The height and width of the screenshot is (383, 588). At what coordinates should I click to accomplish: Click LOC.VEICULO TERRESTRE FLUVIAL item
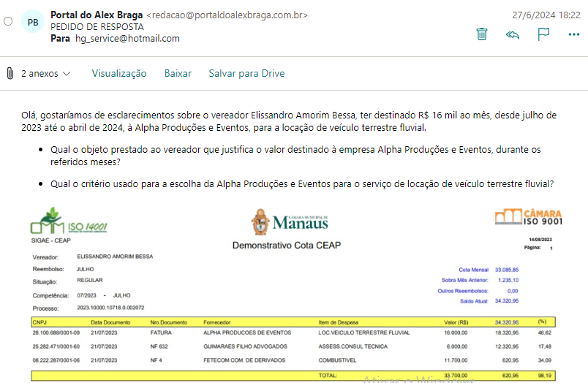(364, 333)
